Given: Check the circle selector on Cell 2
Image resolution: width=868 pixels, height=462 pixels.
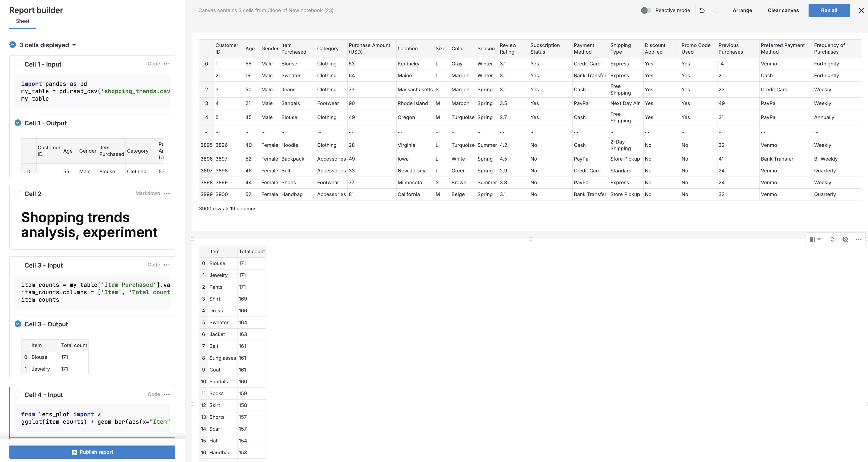Looking at the screenshot, I should point(18,193).
